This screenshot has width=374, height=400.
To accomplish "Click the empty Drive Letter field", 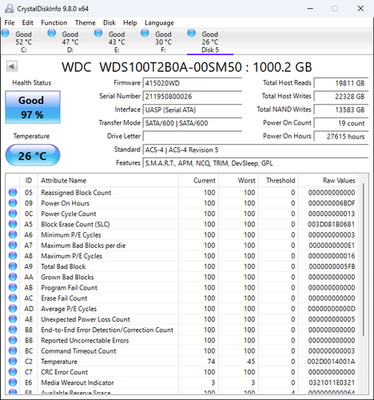I will [x=192, y=136].
